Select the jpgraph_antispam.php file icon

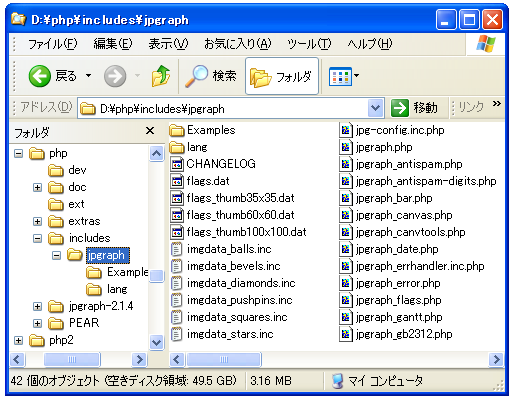(346, 164)
